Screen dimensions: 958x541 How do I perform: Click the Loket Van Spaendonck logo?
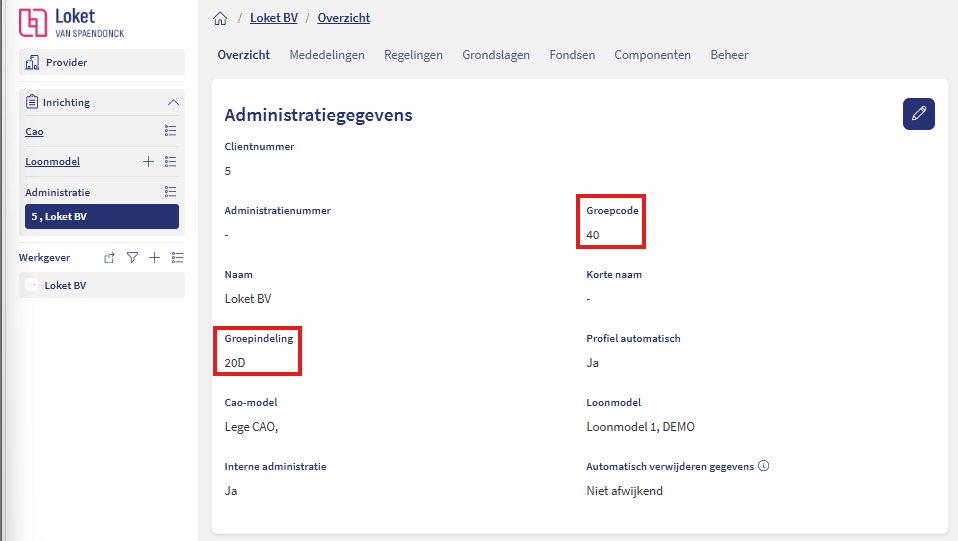[71, 23]
